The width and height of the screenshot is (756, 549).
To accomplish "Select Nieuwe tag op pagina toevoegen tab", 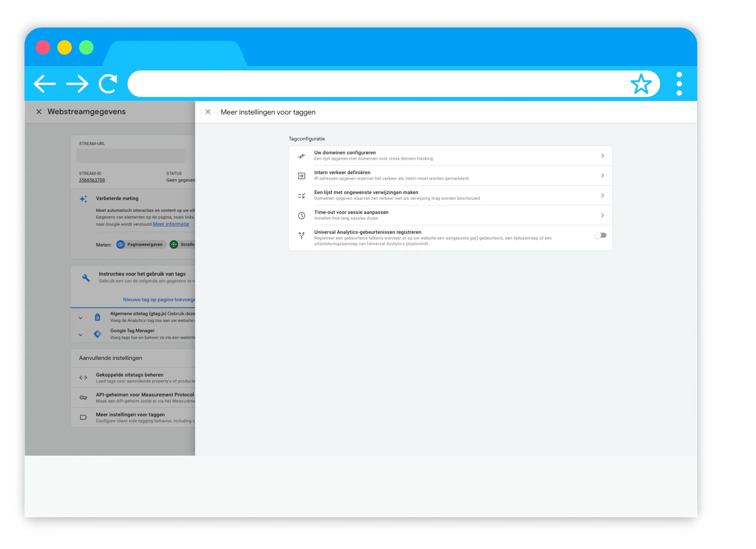I will pyautogui.click(x=159, y=299).
